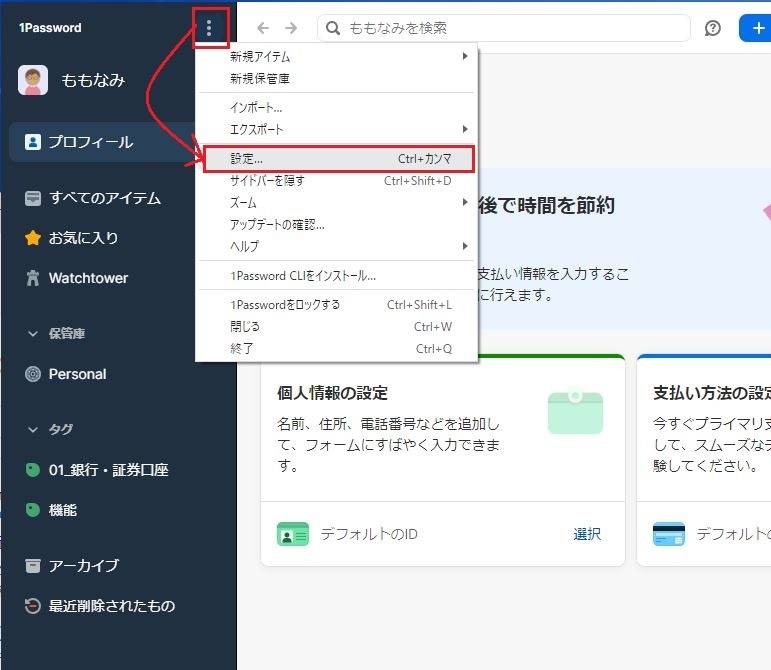This screenshot has height=670, width=771.
Task: Select インポート... in the menu
Action: [x=337, y=108]
